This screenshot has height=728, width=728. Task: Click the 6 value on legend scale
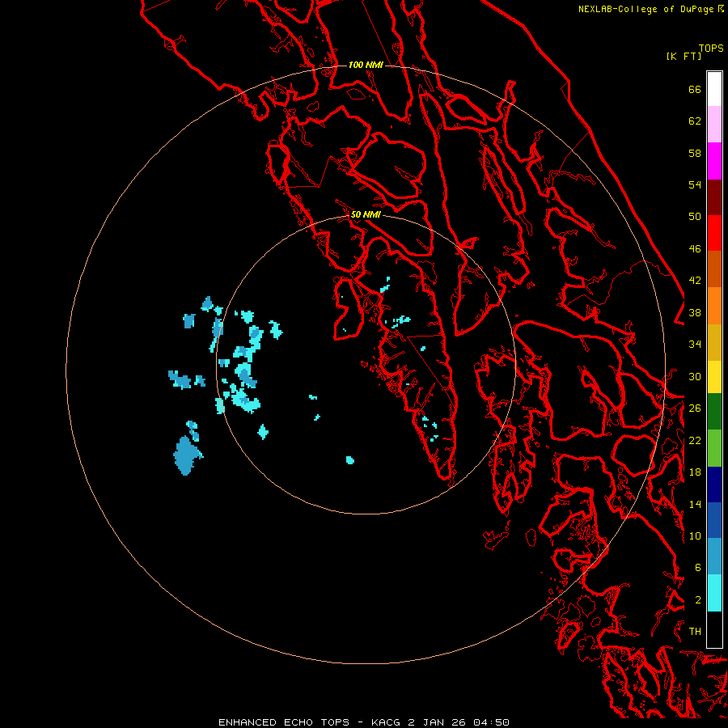pyautogui.click(x=697, y=568)
